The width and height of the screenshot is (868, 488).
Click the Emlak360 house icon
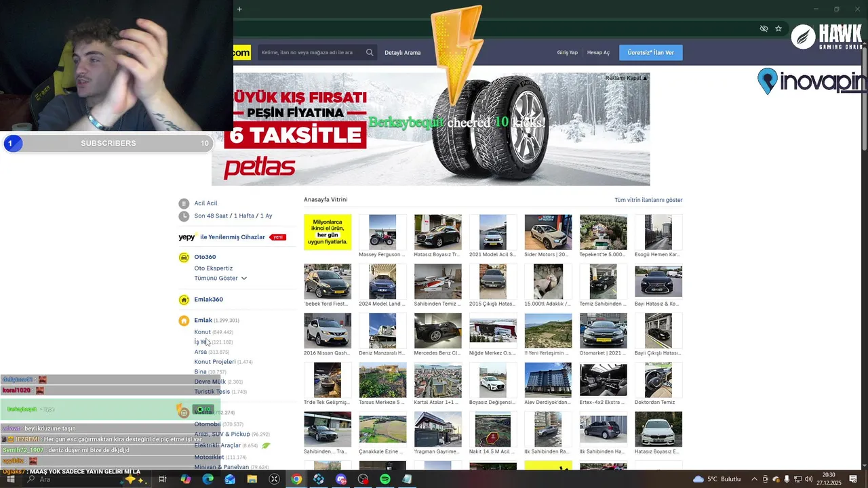[x=184, y=300]
